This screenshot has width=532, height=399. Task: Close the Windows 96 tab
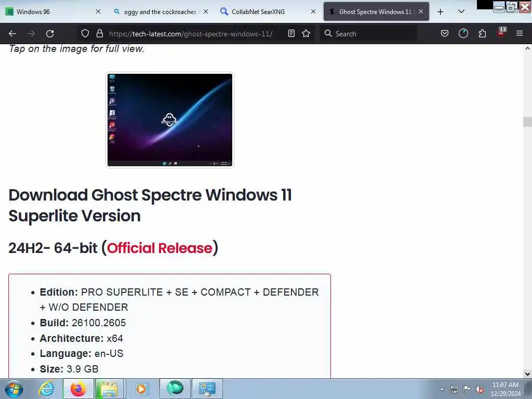(x=98, y=11)
